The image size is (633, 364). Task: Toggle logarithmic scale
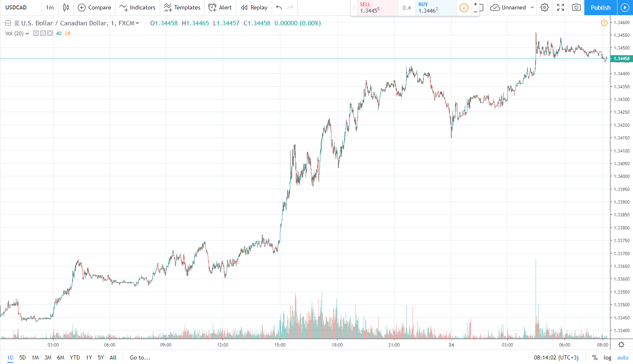coord(608,357)
